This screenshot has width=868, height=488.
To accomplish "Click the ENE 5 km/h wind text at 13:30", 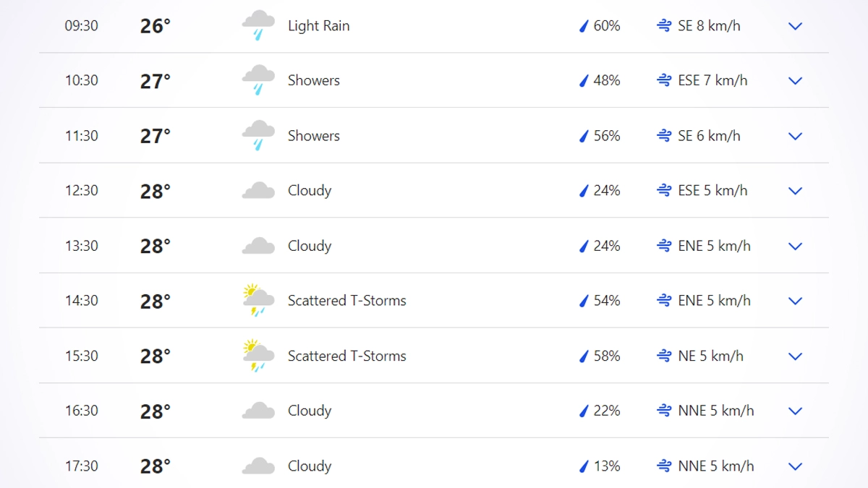I will [x=714, y=246].
